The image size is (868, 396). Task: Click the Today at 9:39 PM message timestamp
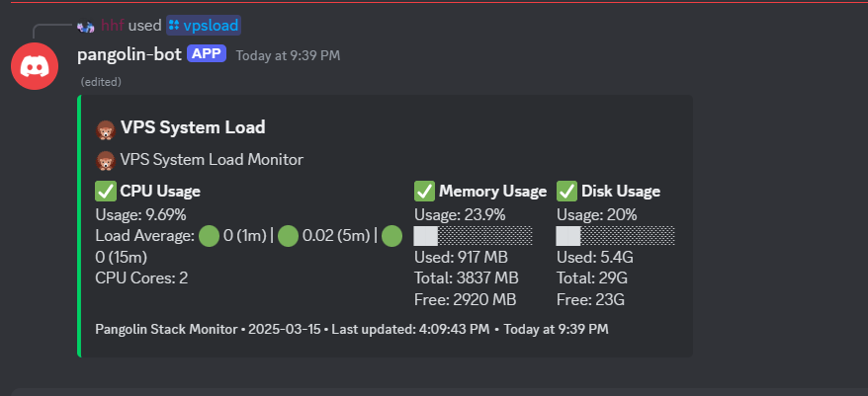(x=288, y=55)
